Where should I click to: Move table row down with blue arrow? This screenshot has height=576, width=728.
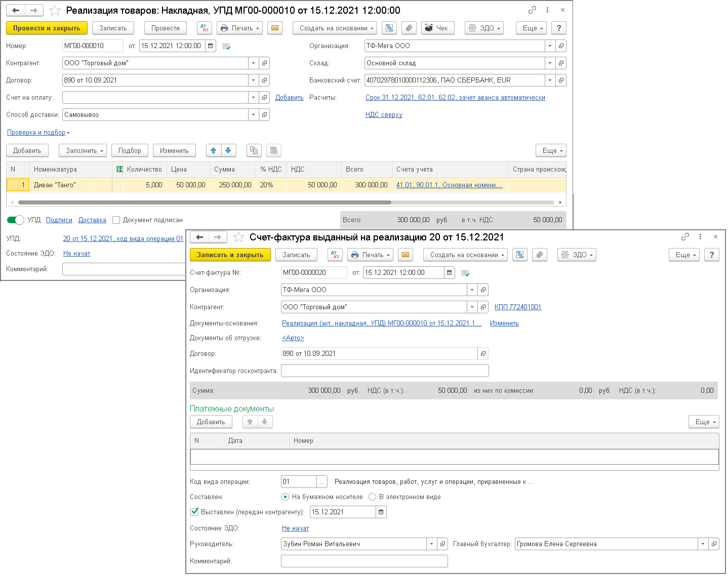[228, 150]
